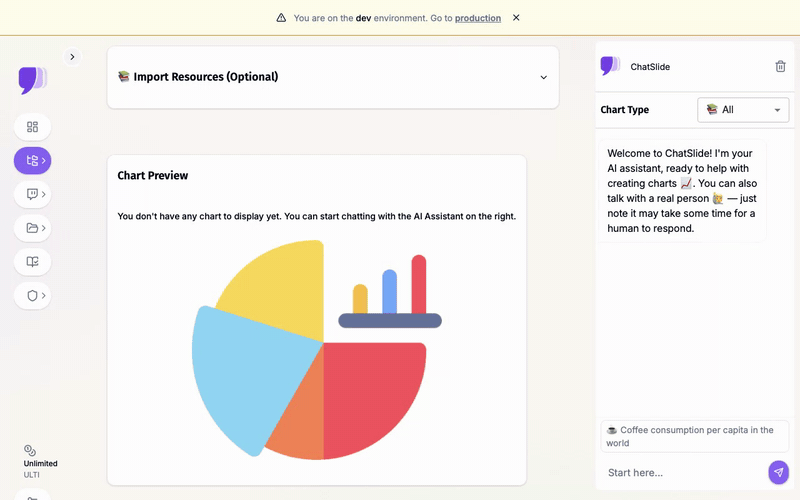Screen dimensions: 800x500
Task: Open the Chart Type dropdown set to All
Action: click(x=743, y=110)
